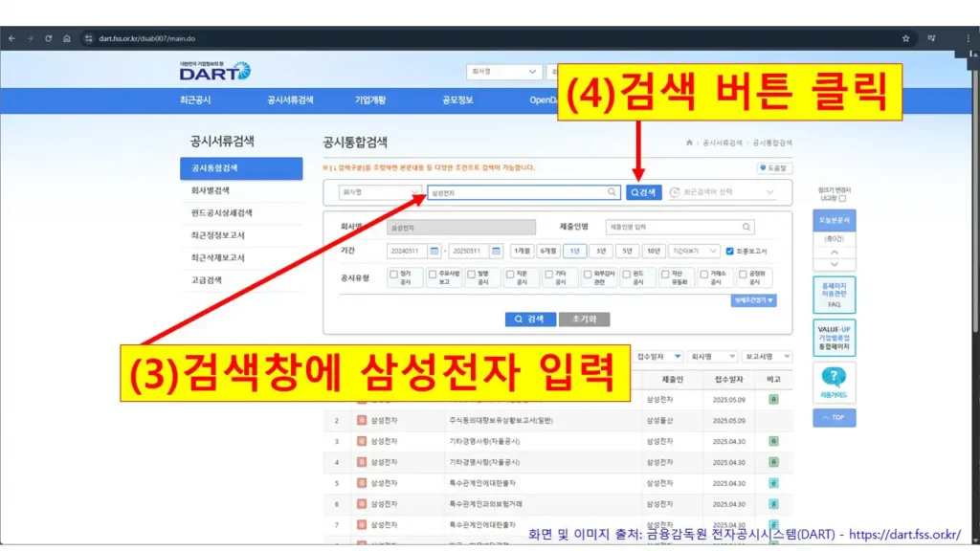The width and height of the screenshot is (980, 551).
Task: Click the magnifier inside the 삼성전자 search box
Action: click(612, 192)
